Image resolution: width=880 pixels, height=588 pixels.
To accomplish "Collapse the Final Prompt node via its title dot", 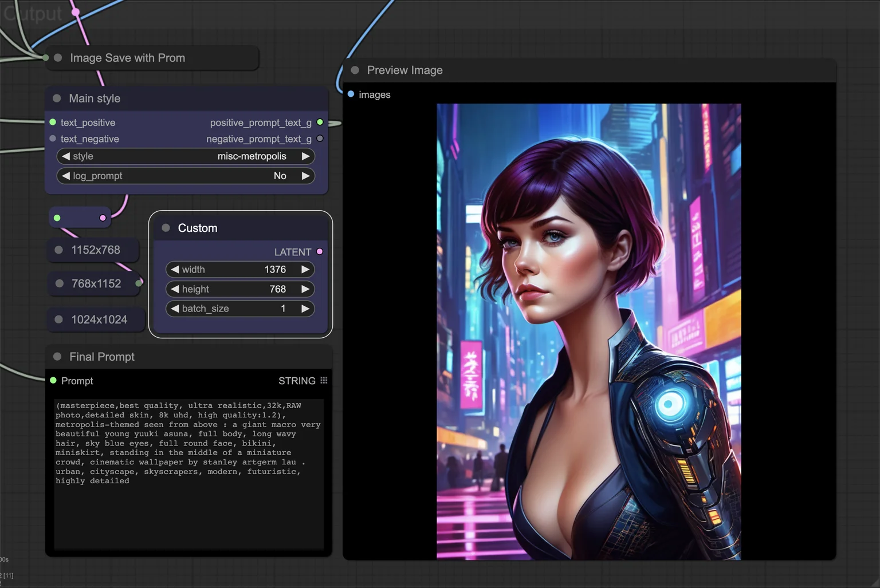I will click(x=57, y=356).
